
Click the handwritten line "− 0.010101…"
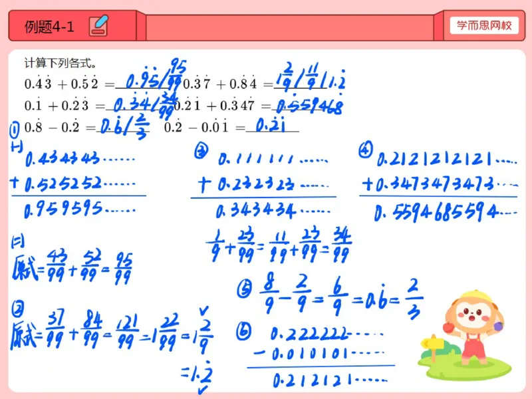[x=319, y=354]
